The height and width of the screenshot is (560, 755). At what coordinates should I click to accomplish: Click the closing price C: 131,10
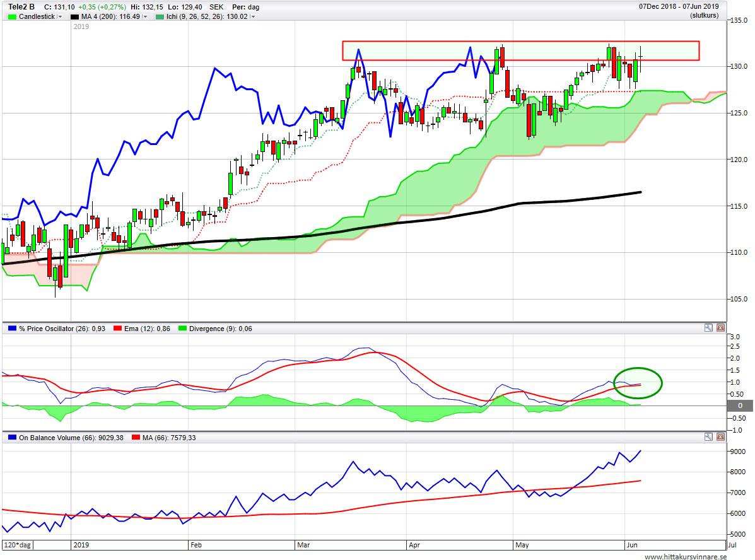[x=59, y=7]
